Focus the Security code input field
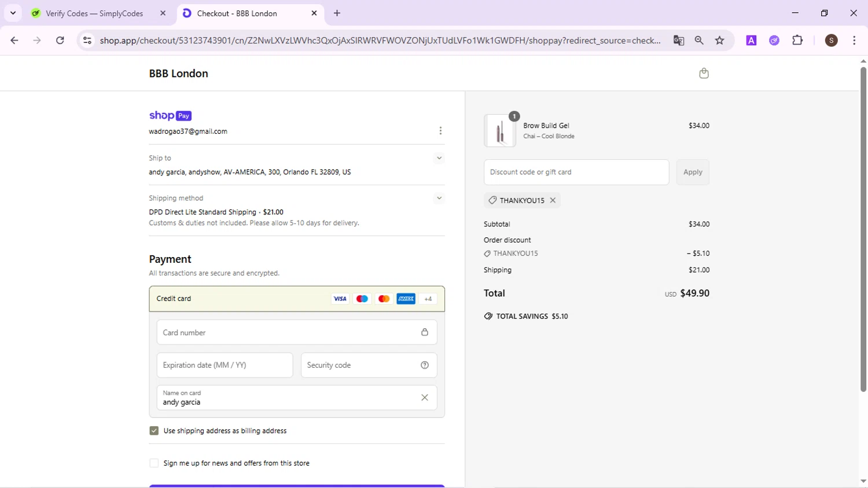The image size is (868, 488). [x=369, y=365]
